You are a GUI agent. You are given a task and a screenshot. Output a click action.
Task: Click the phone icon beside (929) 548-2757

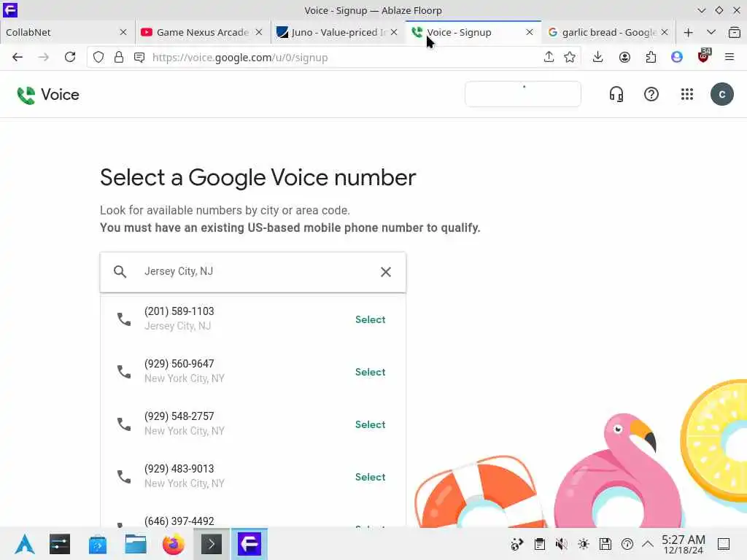click(124, 424)
